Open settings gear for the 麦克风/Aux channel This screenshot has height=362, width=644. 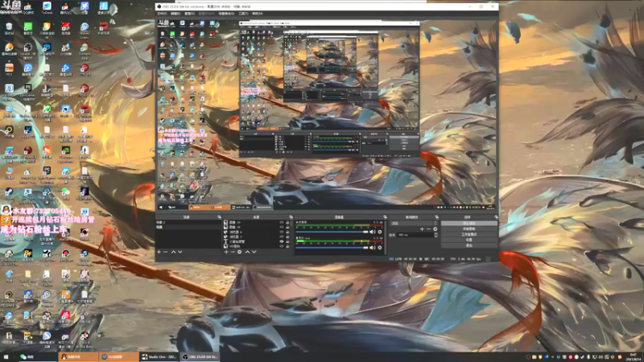click(x=379, y=248)
